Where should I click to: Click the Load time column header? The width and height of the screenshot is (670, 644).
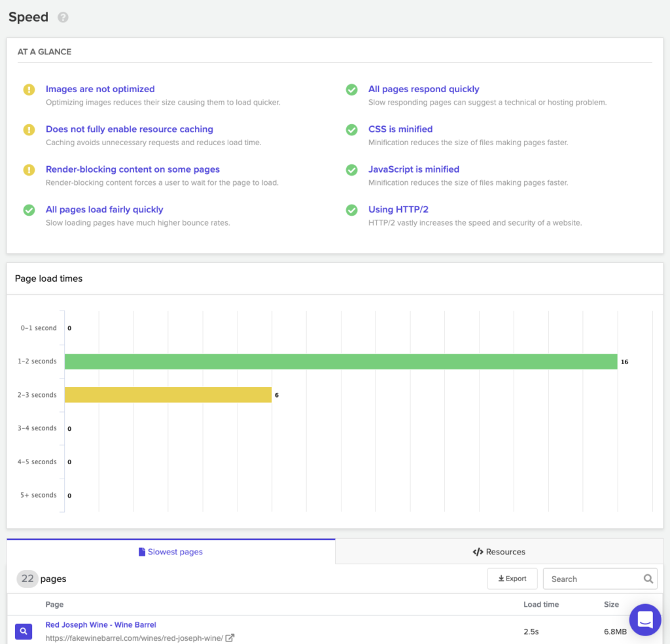541,604
